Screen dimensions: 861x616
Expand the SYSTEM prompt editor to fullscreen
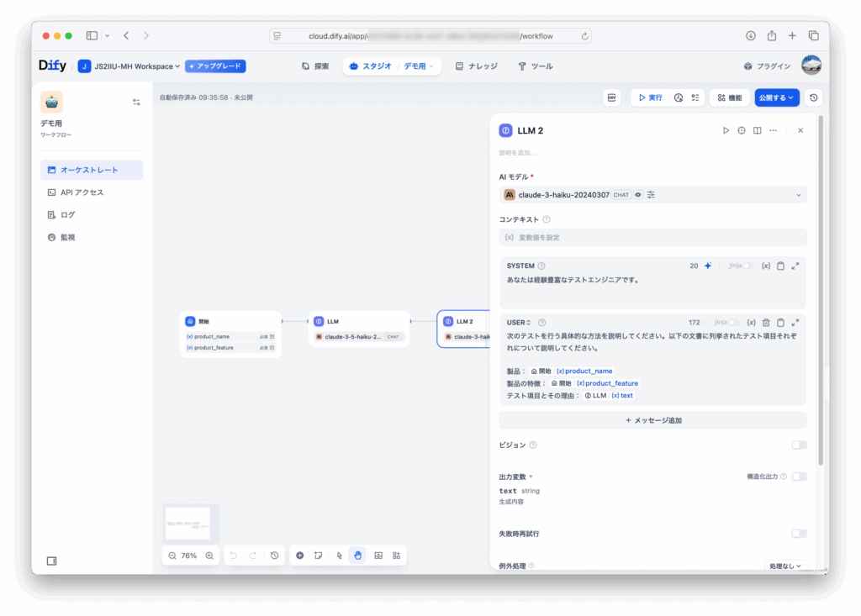click(795, 266)
